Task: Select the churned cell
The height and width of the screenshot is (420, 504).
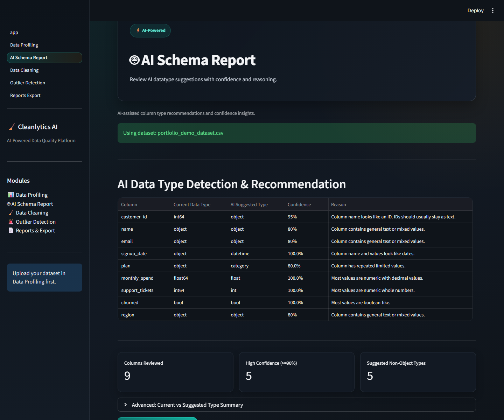Action: coord(145,302)
